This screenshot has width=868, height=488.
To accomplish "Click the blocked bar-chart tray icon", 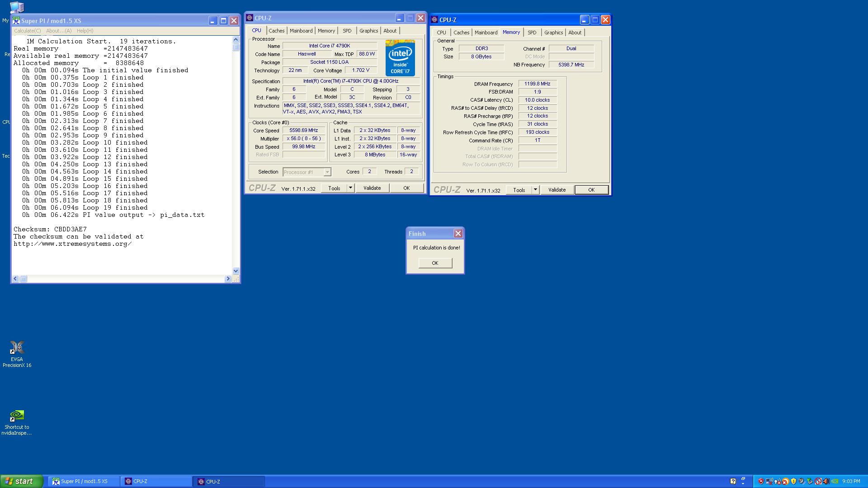I will tap(818, 481).
